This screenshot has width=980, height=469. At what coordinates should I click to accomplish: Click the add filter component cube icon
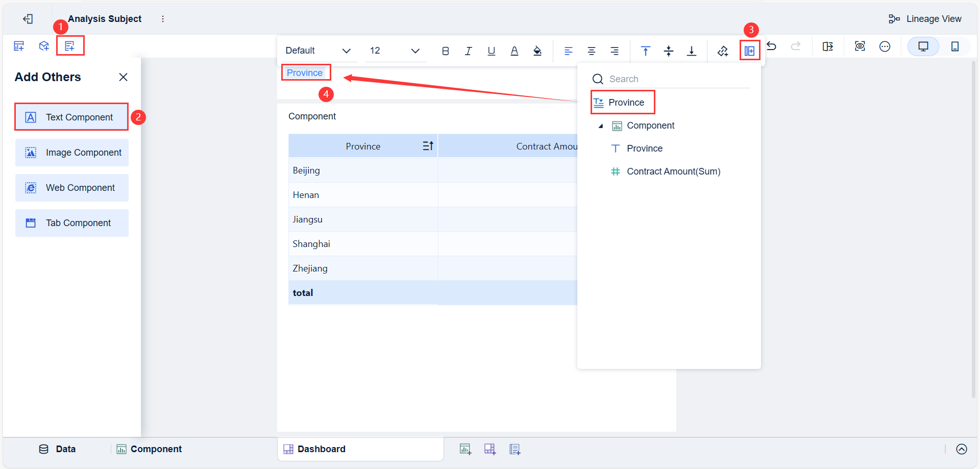[x=44, y=46]
